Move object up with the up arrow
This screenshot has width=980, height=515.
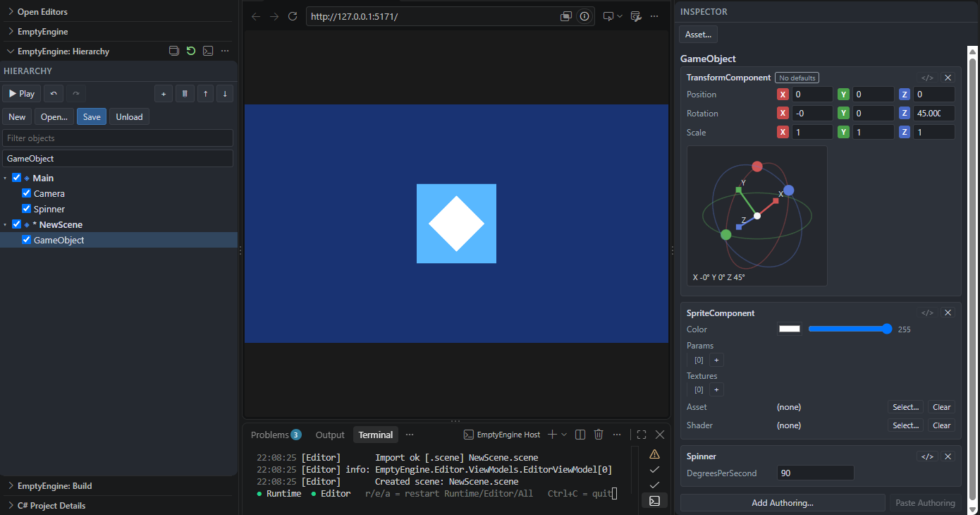click(x=205, y=93)
